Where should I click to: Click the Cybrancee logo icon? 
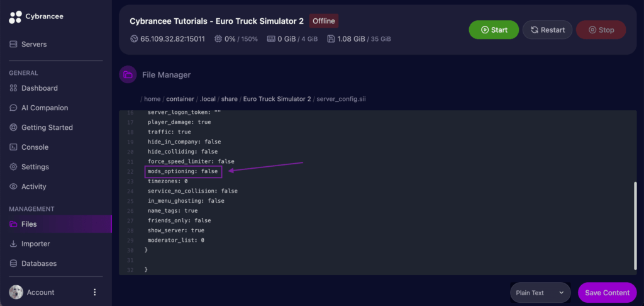click(x=15, y=17)
